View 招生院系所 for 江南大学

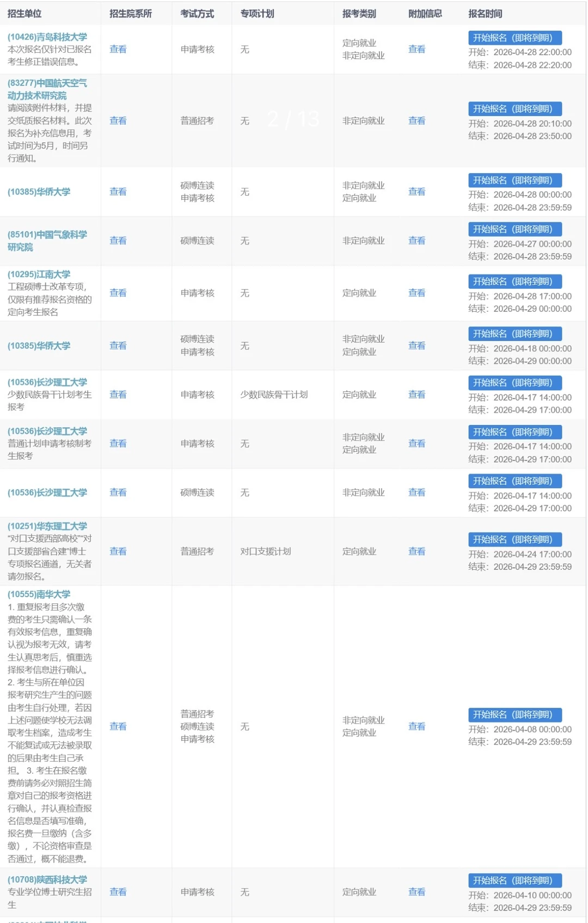click(x=118, y=293)
